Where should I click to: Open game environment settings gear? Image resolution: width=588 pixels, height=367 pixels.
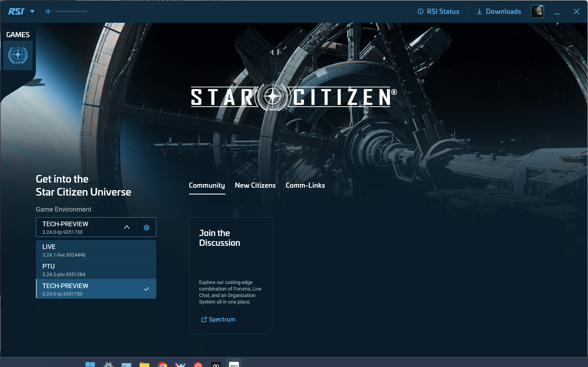coord(147,227)
